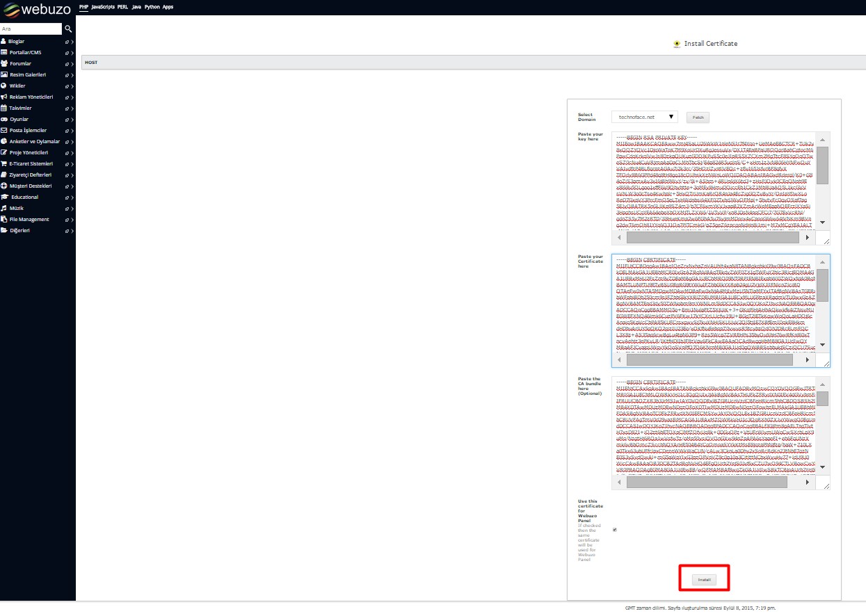Switch to the JavaScripts tab
The height and width of the screenshot is (616, 866).
click(x=103, y=7)
